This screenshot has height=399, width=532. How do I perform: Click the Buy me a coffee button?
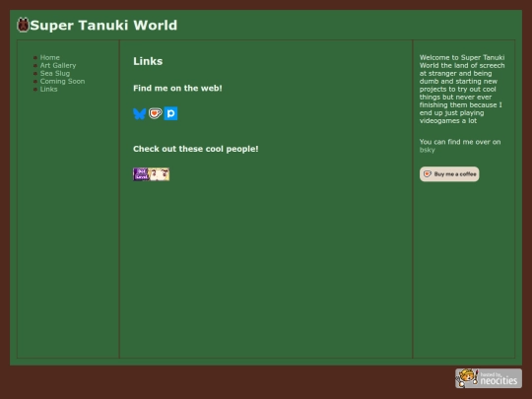coord(449,174)
